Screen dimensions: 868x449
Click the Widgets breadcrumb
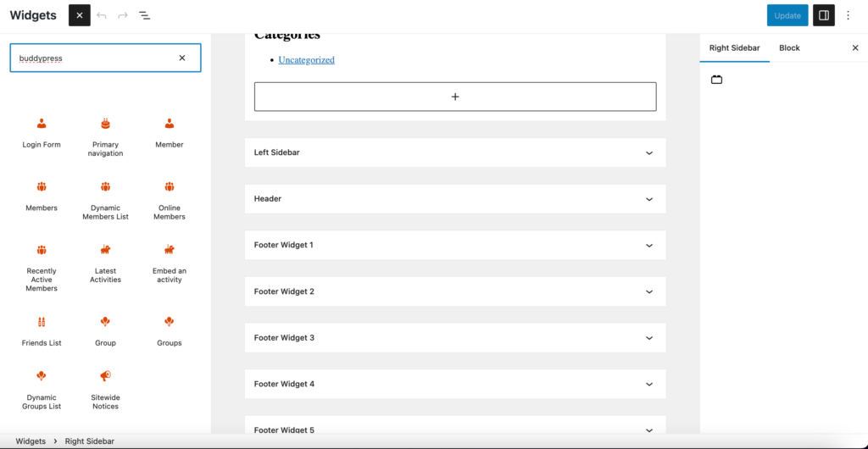pyautogui.click(x=31, y=441)
